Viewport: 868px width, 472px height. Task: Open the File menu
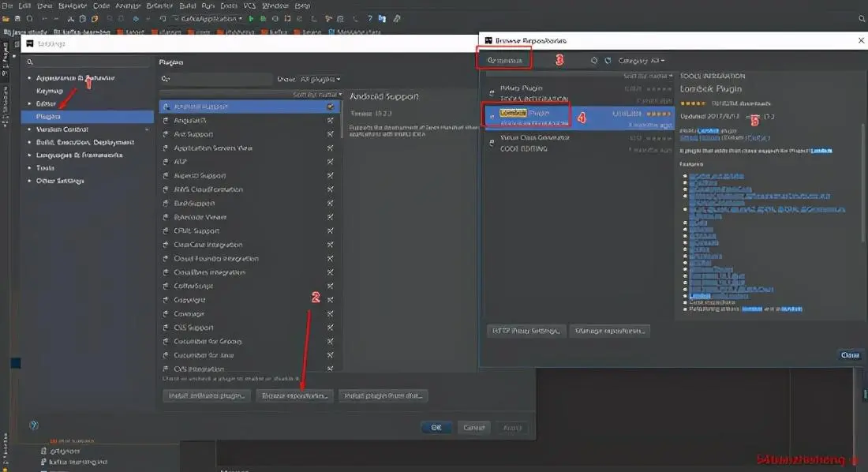click(x=6, y=6)
